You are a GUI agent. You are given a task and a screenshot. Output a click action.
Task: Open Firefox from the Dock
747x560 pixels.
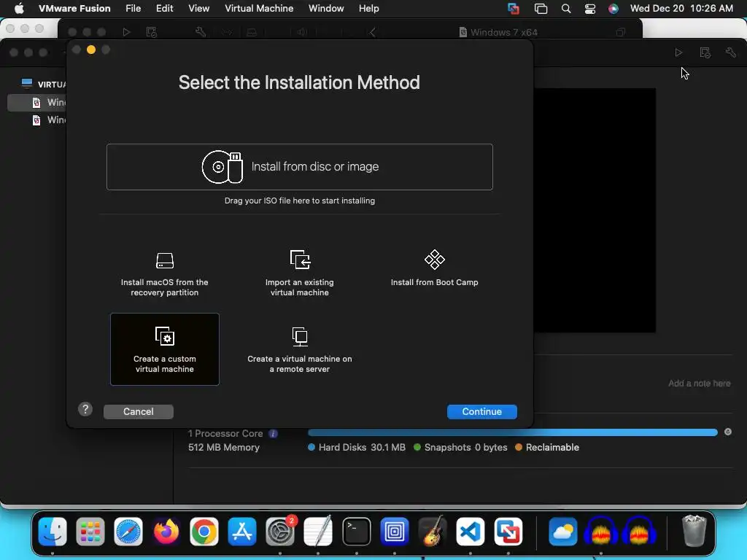pyautogui.click(x=166, y=532)
